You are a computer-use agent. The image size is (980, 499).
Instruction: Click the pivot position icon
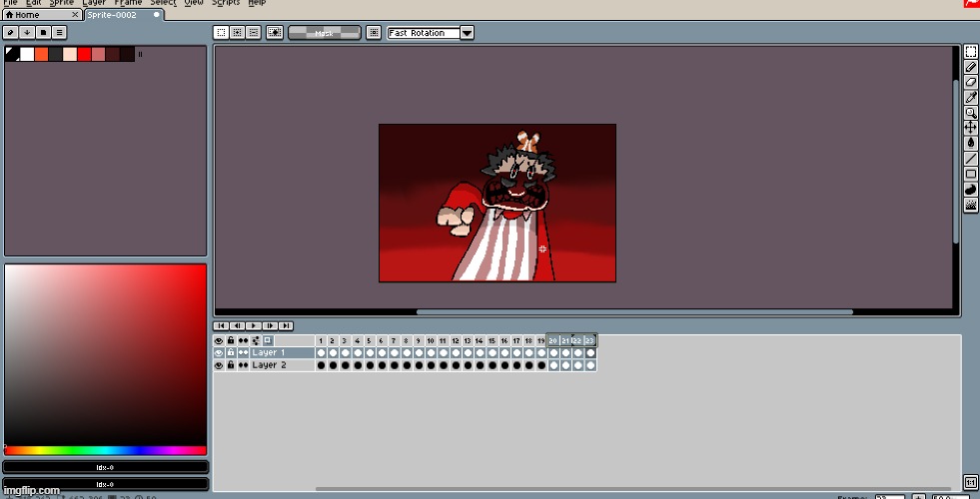[374, 33]
